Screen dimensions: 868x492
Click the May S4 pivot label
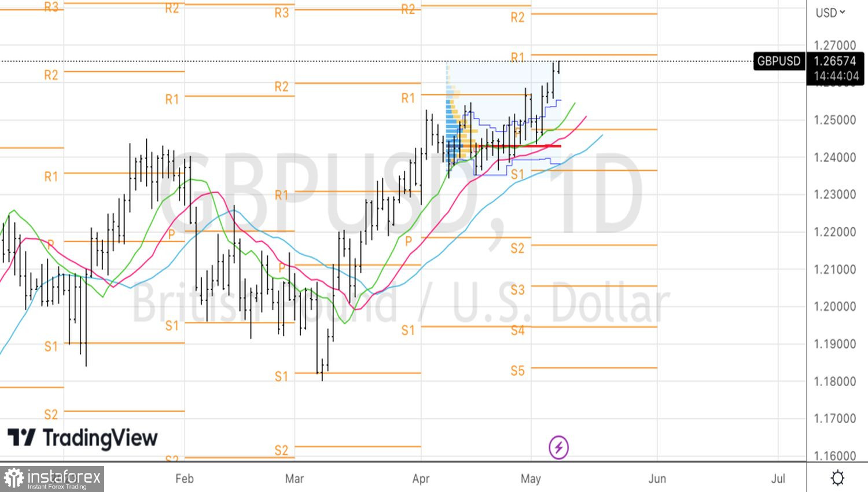[x=517, y=330]
